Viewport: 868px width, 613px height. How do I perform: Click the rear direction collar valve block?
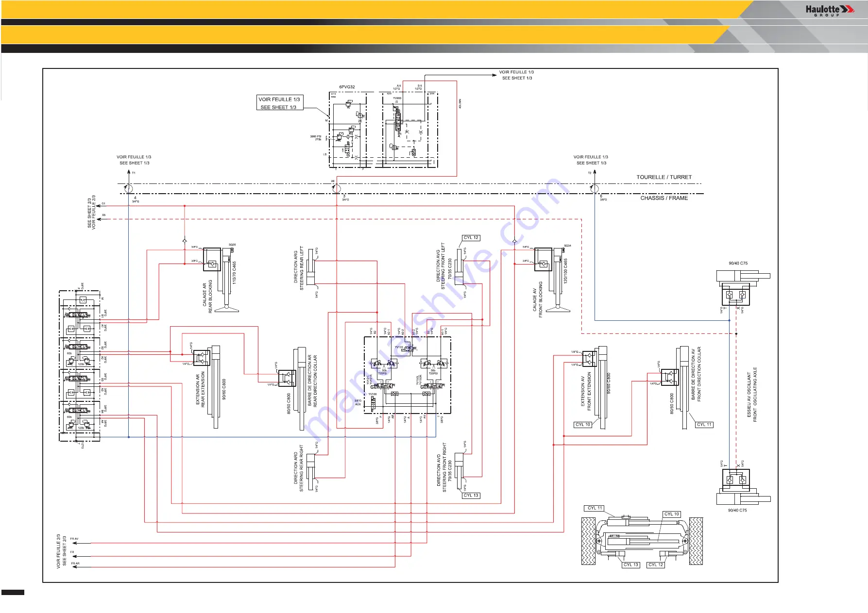pyautogui.click(x=287, y=378)
